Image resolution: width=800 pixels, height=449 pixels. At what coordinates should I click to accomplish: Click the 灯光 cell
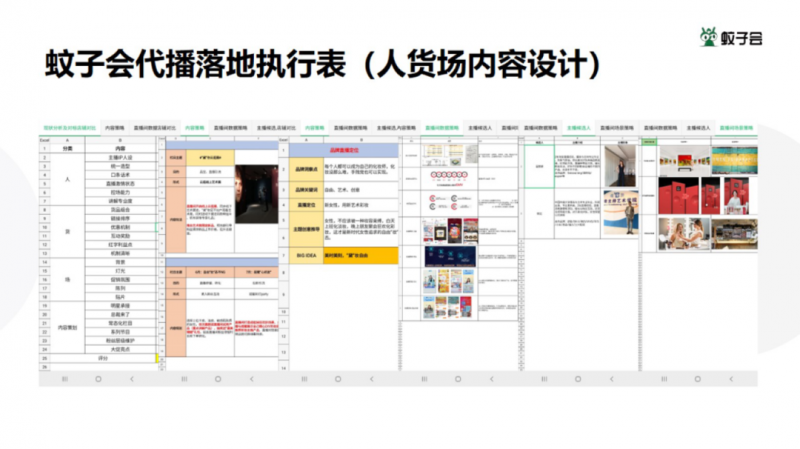(x=120, y=270)
